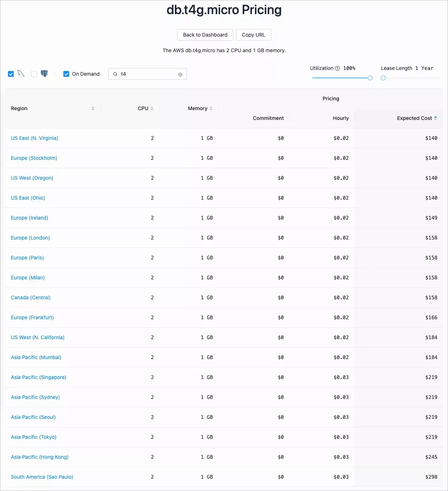Click the Utilization help question icon
Screen dimensions: 448x491
click(x=337, y=68)
